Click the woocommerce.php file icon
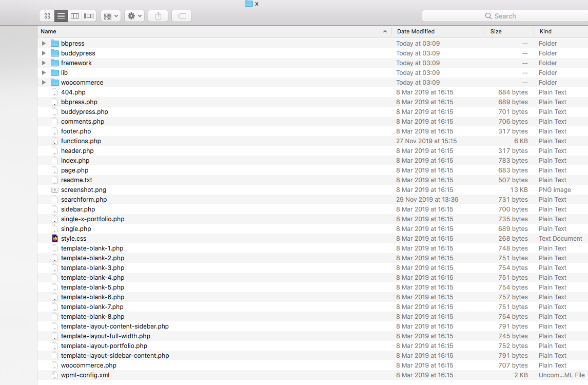Image resolution: width=588 pixels, height=385 pixels. pos(55,365)
